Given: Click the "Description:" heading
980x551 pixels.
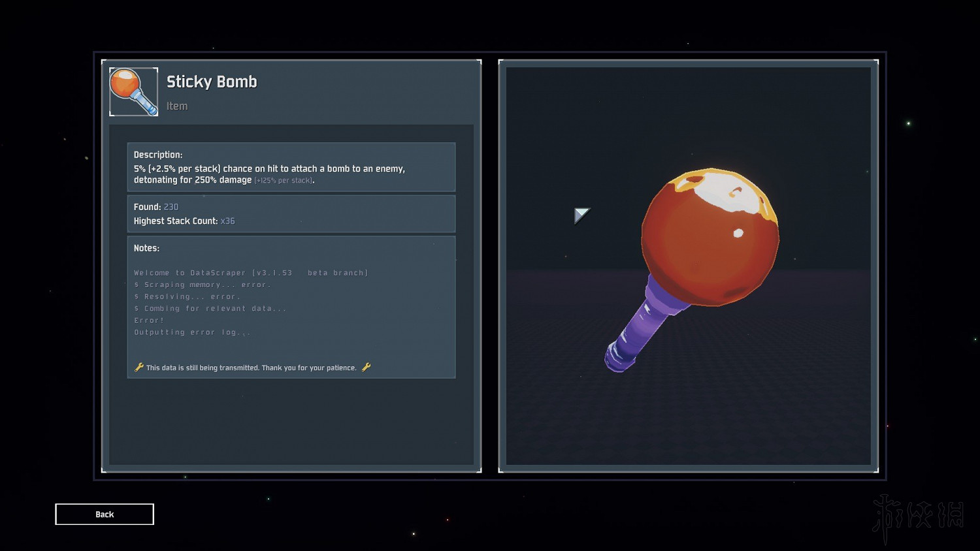Looking at the screenshot, I should (158, 155).
